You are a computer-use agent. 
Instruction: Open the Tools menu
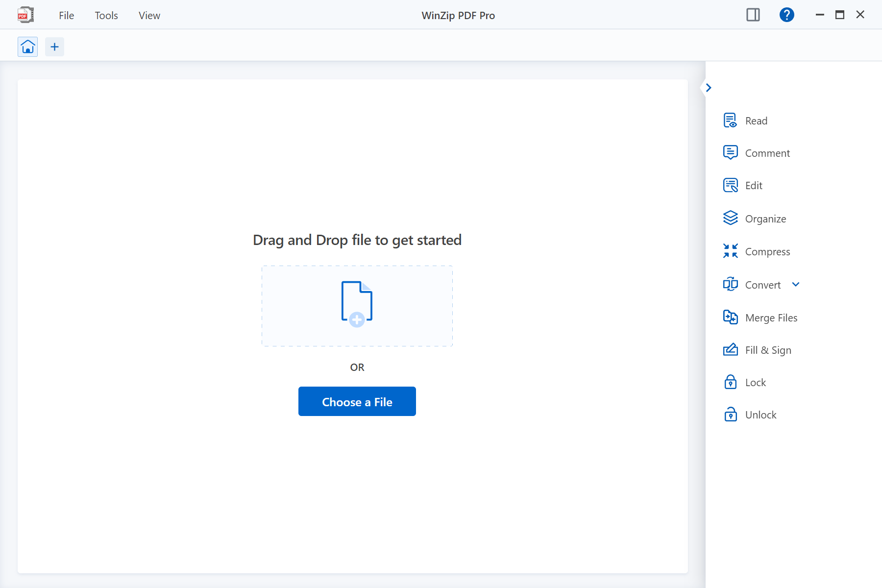(x=106, y=15)
